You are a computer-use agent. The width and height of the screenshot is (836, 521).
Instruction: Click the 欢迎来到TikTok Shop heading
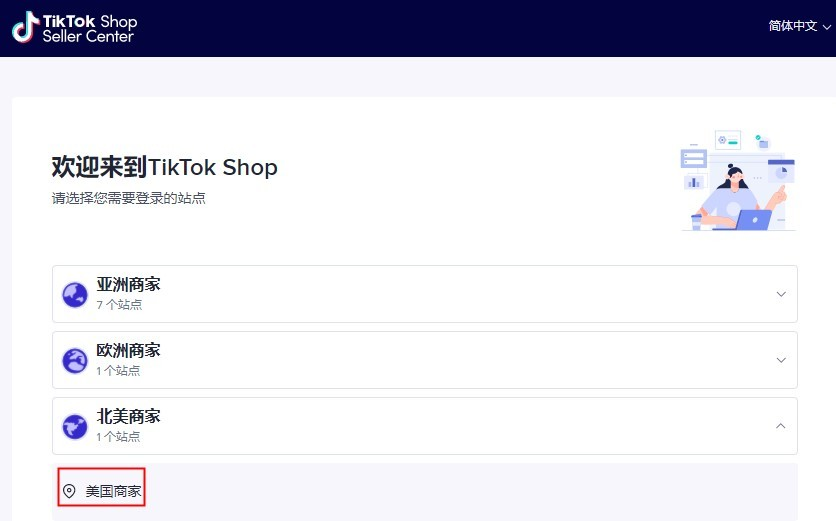(165, 167)
